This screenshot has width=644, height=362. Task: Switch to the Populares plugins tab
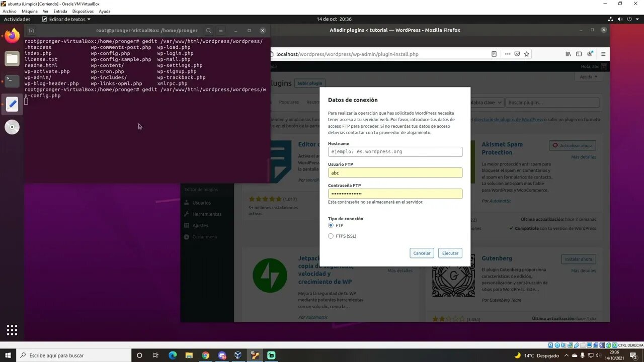click(x=289, y=102)
